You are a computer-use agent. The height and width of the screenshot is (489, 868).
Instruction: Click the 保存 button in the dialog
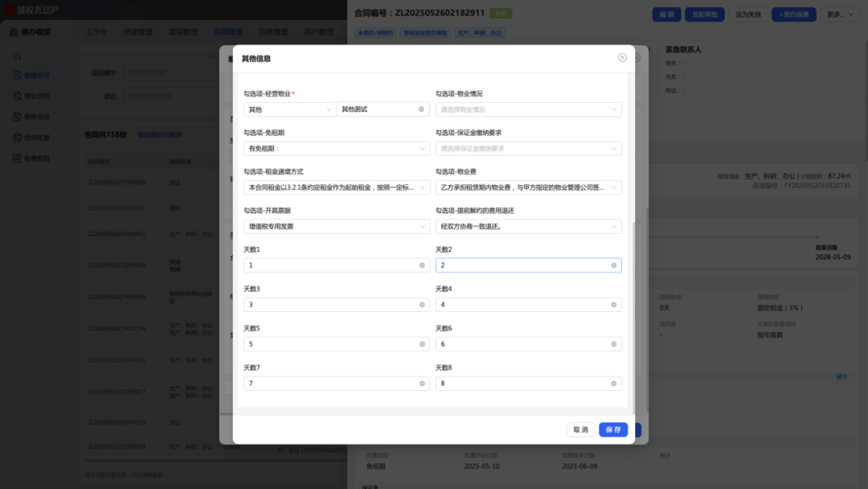[612, 429]
